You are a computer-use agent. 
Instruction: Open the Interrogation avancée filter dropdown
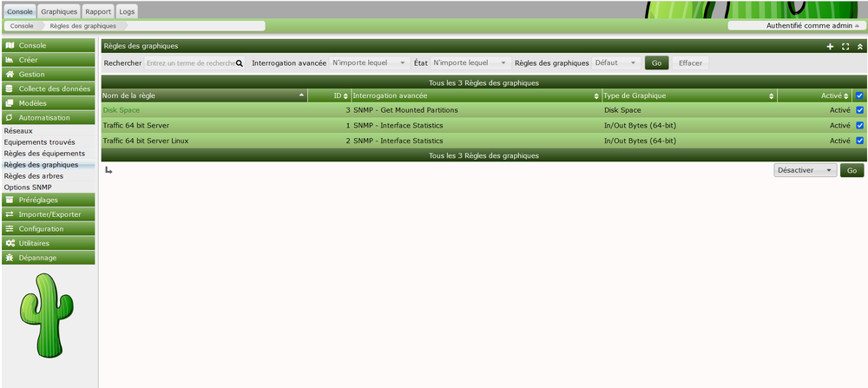click(370, 63)
